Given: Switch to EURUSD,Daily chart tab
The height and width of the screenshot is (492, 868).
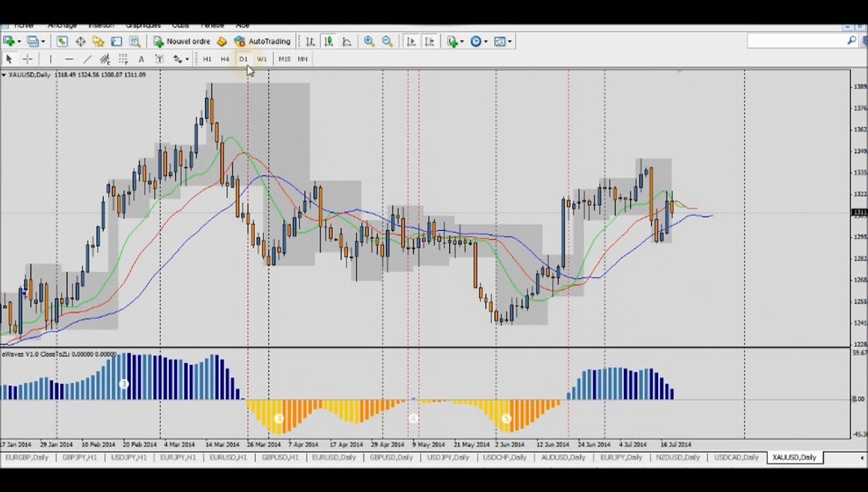Looking at the screenshot, I should 334,457.
